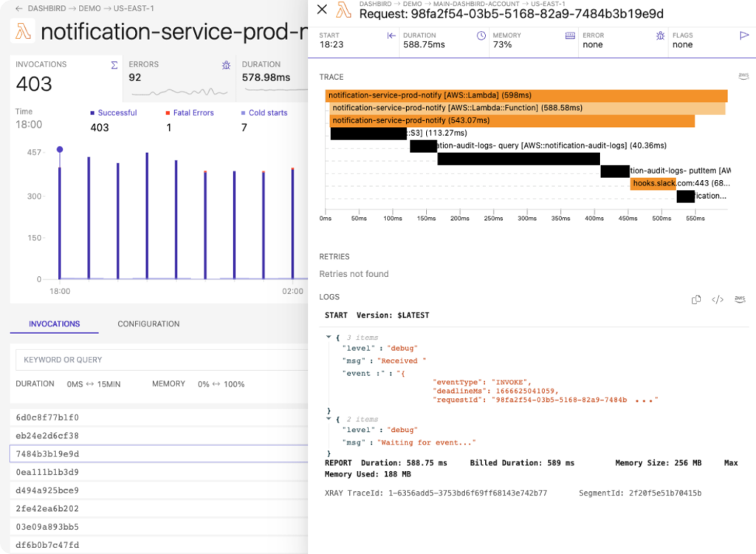This screenshot has height=554, width=756.
Task: Click the AWS::Lambda::Function (588.58ms) trace bar
Action: 527,108
